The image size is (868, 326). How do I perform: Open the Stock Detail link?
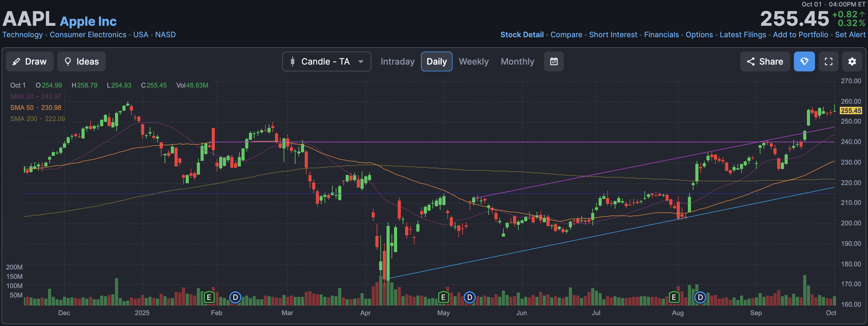(522, 35)
